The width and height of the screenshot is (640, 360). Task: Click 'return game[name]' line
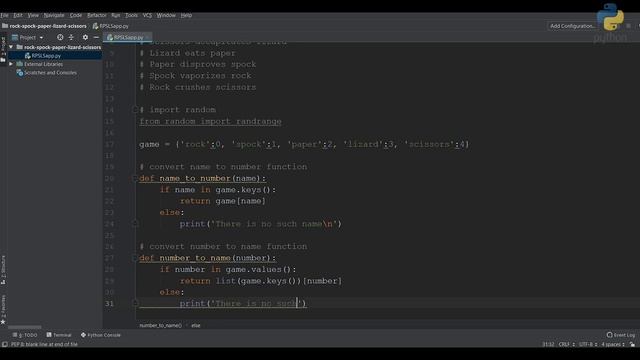click(223, 201)
